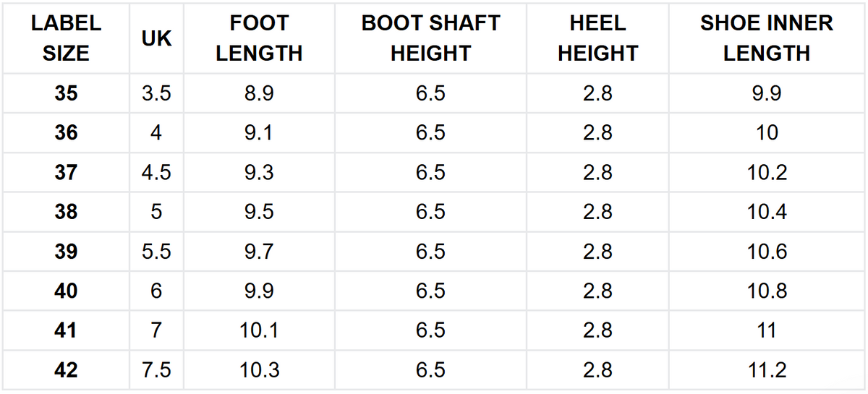Select the BOOT SHAFT HEIGHT header
The height and width of the screenshot is (394, 868).
(430, 38)
